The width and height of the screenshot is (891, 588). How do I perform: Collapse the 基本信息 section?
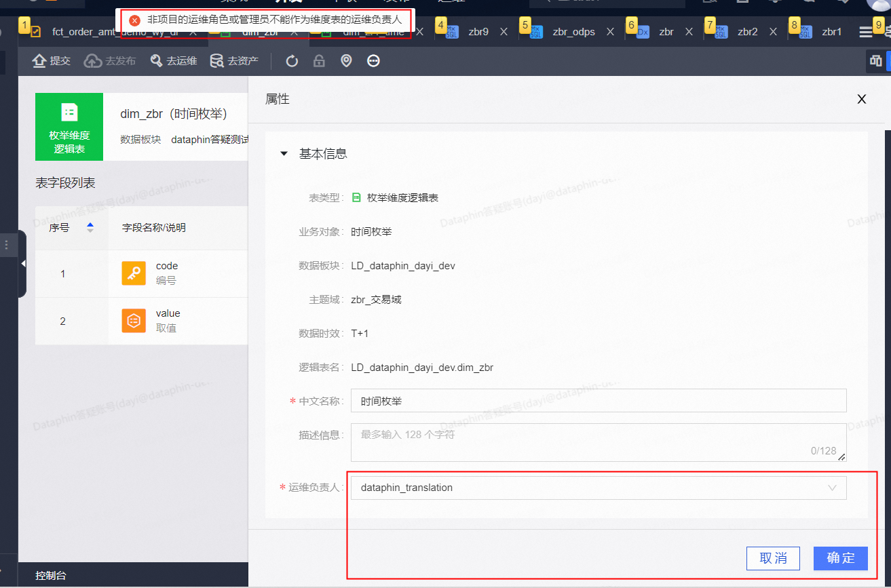pos(284,154)
